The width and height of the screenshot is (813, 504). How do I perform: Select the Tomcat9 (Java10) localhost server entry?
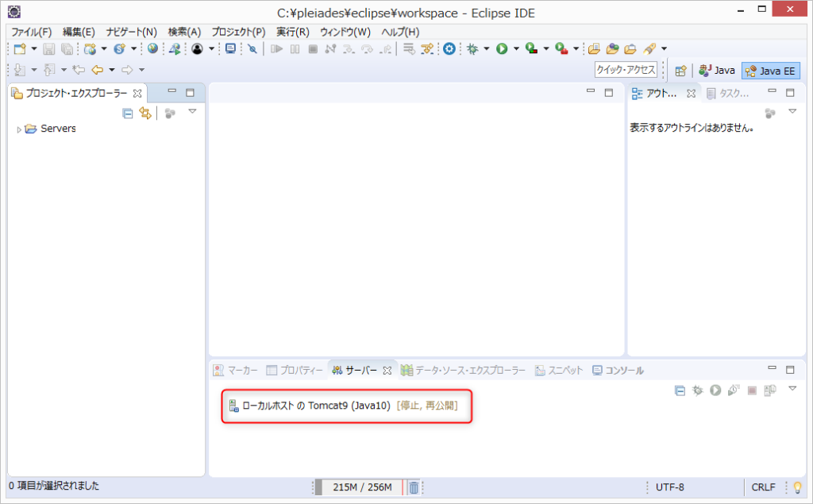[x=343, y=406]
